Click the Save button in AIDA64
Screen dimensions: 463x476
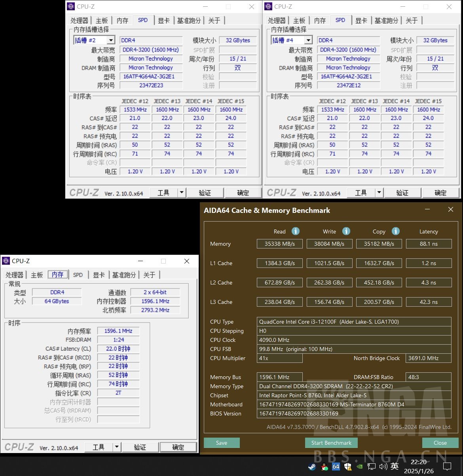coord(221,442)
